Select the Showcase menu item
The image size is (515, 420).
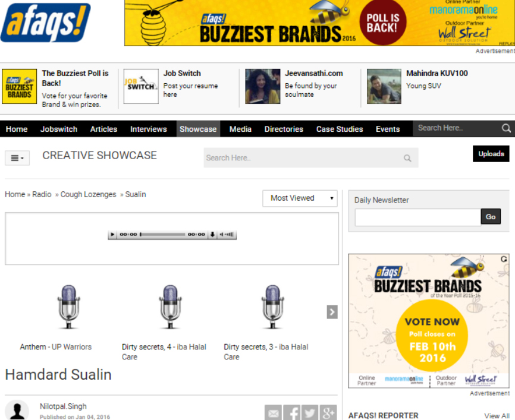tap(198, 129)
